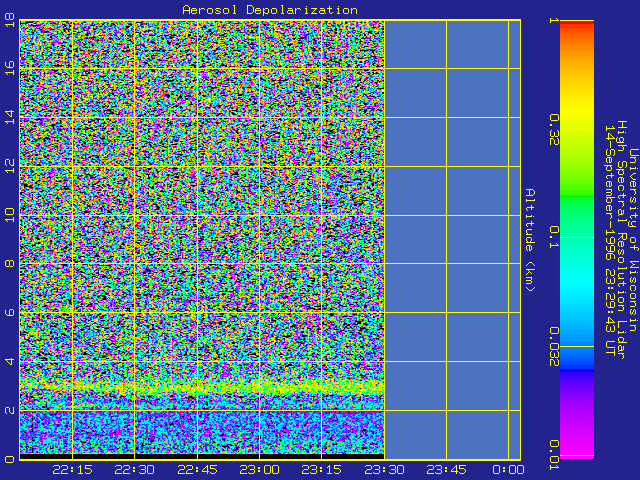Click the altitude axis label 4
Image resolution: width=640 pixels, height=480 pixels.
coord(10,362)
